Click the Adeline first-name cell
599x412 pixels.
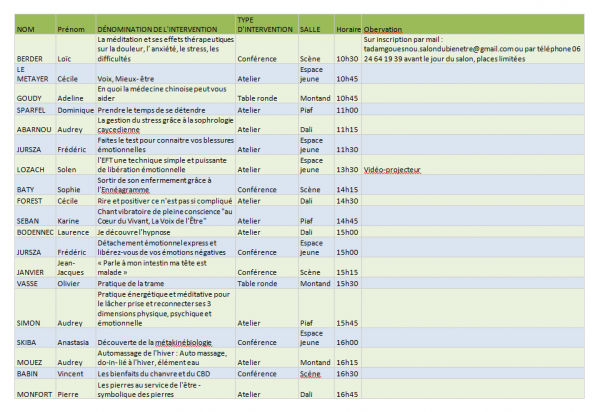76,94
